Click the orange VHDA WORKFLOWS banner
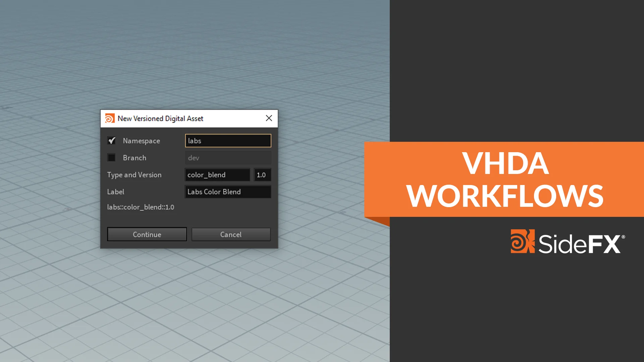Image resolution: width=644 pixels, height=362 pixels. point(504,179)
